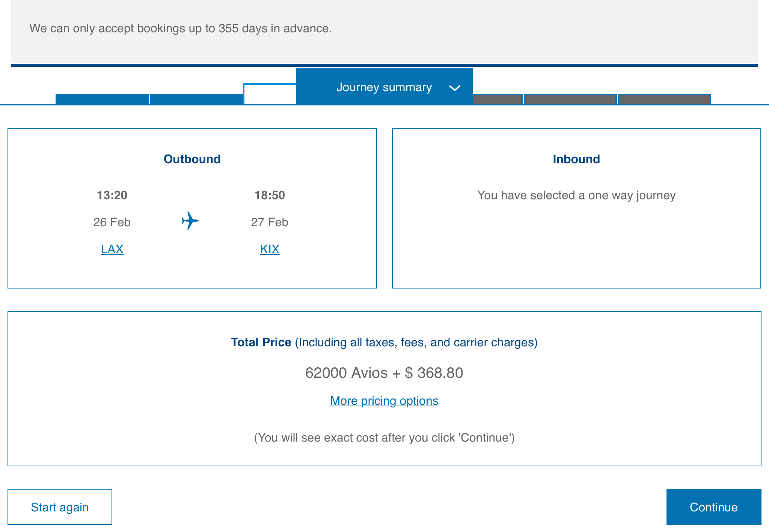Image resolution: width=769 pixels, height=532 pixels.
Task: Click the 13:20 departure time
Action: pyautogui.click(x=112, y=195)
